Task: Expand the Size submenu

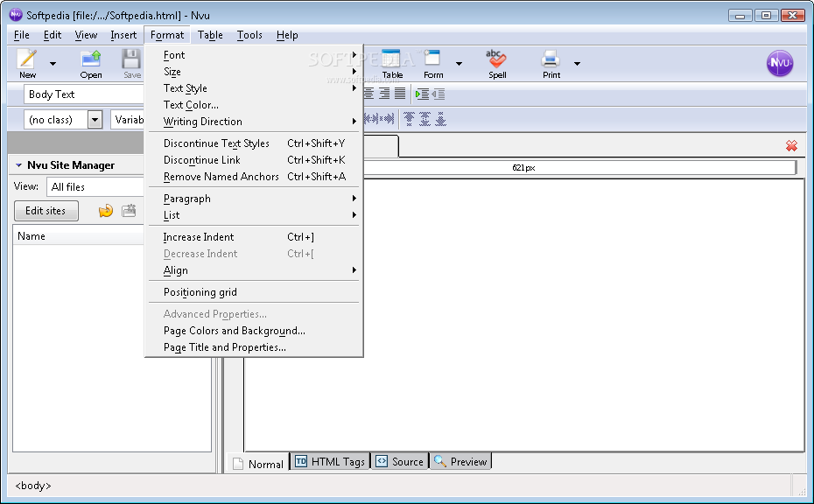Action: (254, 72)
